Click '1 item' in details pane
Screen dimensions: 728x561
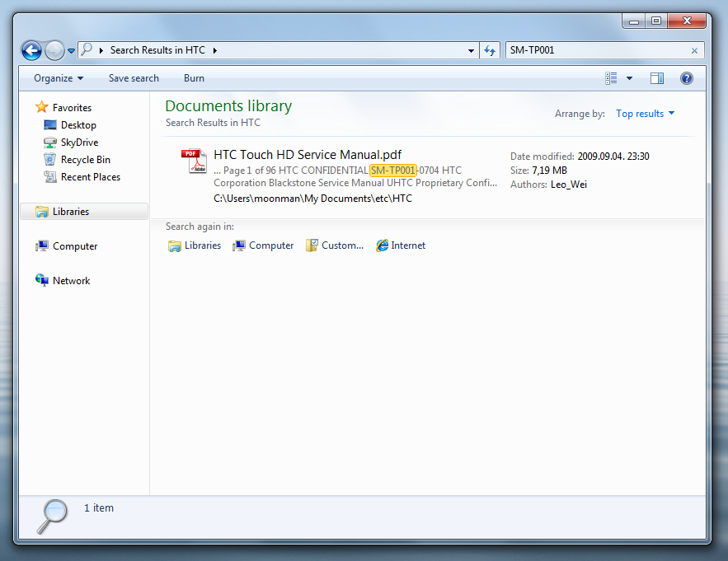tap(99, 508)
